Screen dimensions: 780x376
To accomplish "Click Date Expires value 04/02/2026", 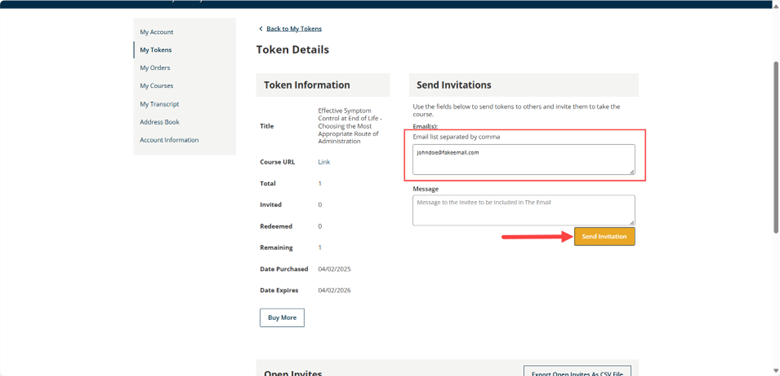I will pyautogui.click(x=334, y=290).
